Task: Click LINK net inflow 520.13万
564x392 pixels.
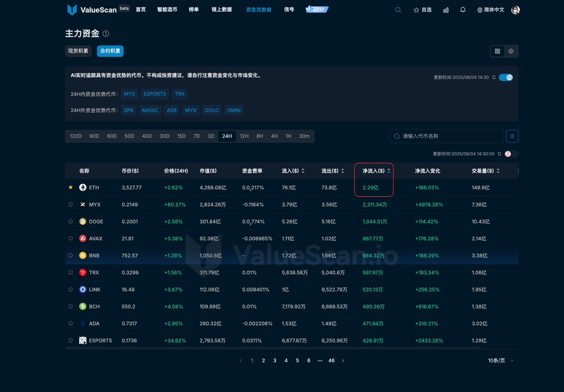Action: tap(373, 290)
